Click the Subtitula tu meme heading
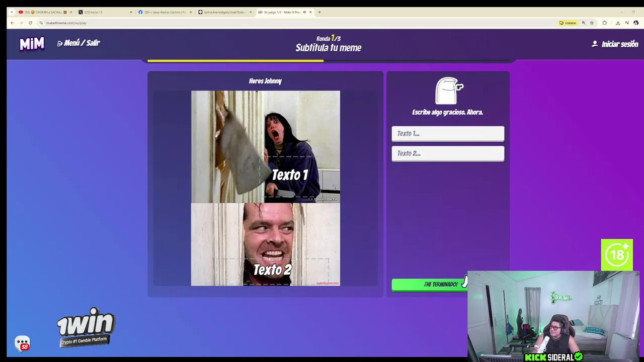Screen dimensions: 644x362 tap(328, 48)
